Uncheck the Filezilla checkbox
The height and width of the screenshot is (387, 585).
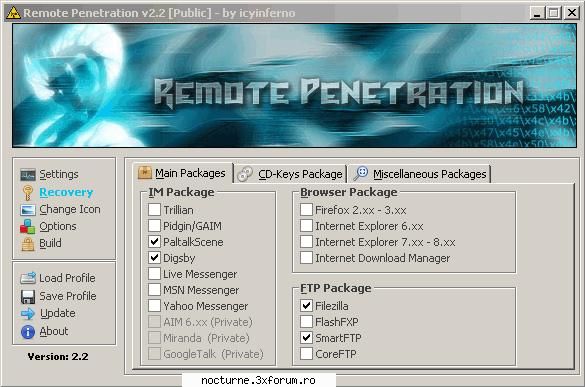(306, 306)
